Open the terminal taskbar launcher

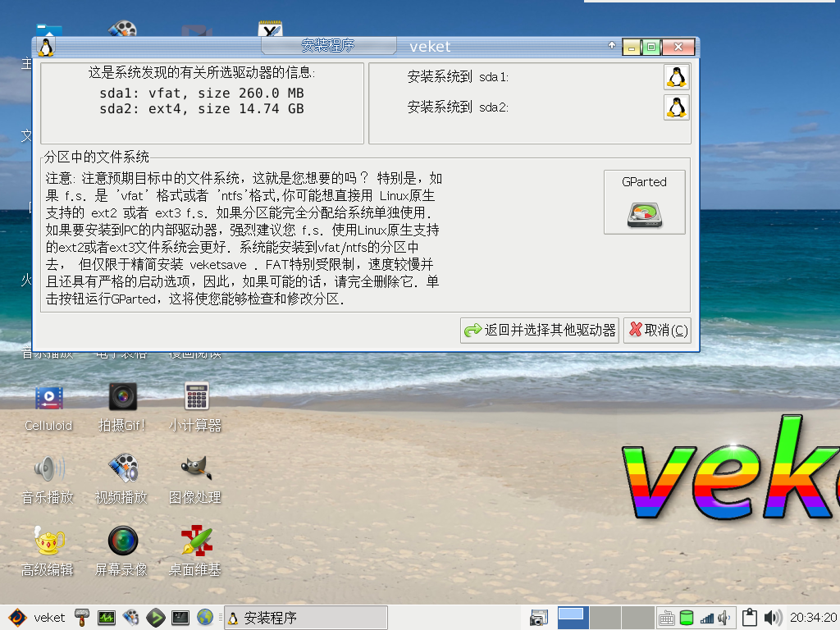pos(180,618)
